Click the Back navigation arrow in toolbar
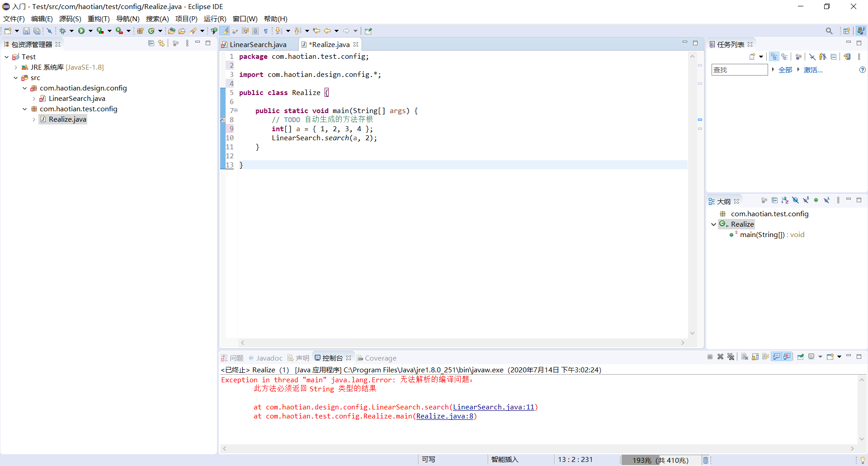Image resolution: width=868 pixels, height=466 pixels. click(327, 31)
